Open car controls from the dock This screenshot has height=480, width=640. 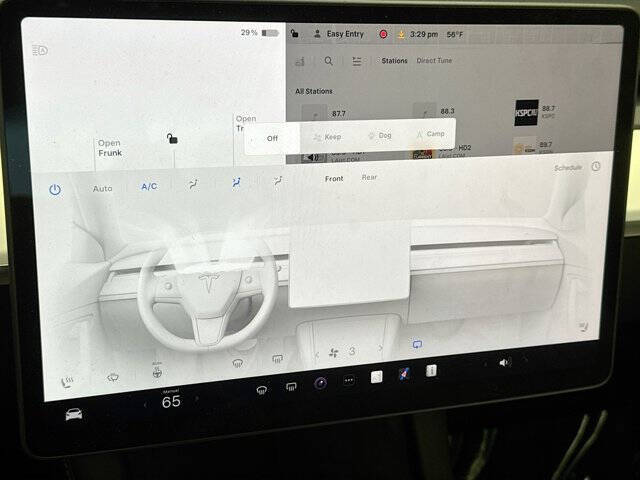tap(74, 415)
